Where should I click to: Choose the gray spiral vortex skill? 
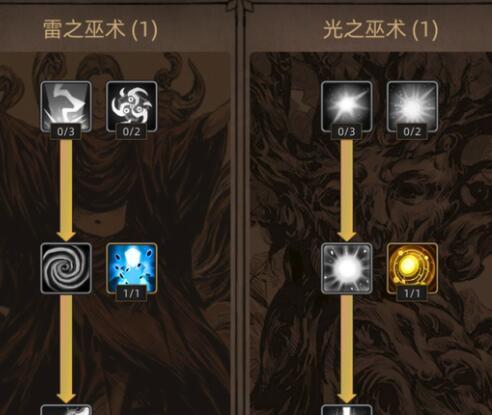click(x=66, y=268)
